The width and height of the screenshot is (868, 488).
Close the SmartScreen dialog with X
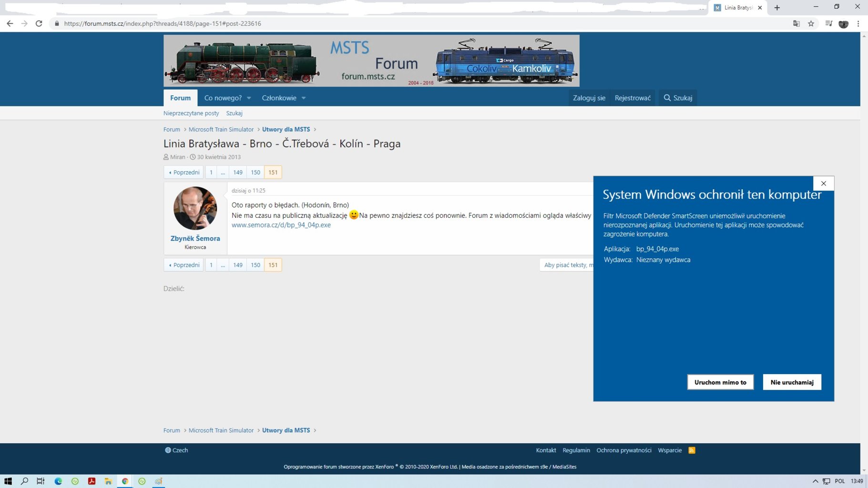(823, 183)
